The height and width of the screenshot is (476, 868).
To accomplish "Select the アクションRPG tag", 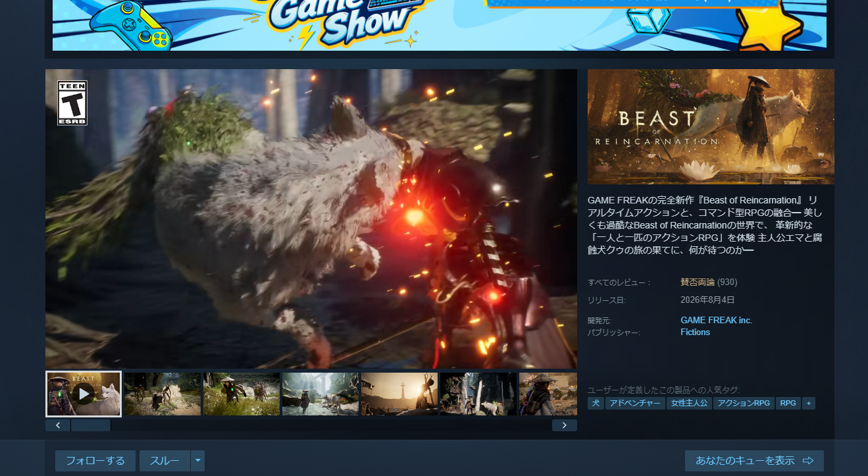I will coord(744,403).
